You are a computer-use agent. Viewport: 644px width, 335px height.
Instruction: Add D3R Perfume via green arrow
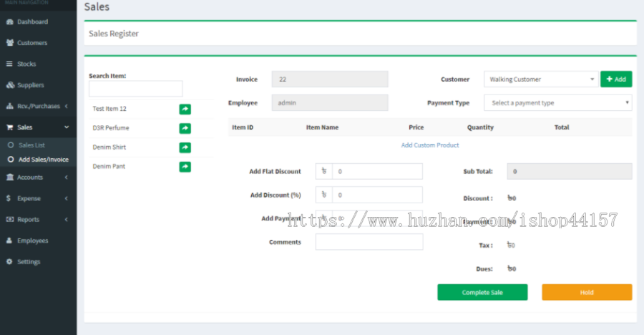coord(185,128)
